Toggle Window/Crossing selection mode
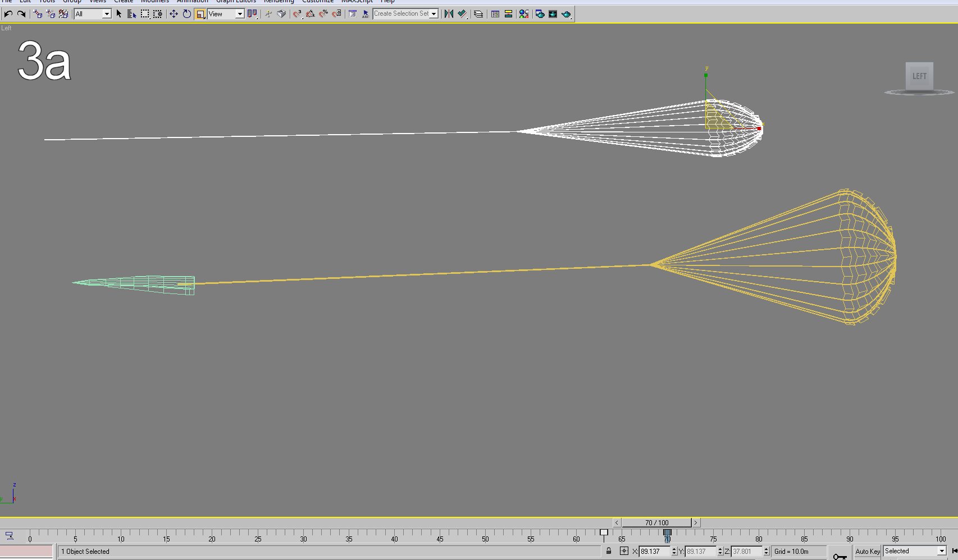 158,14
